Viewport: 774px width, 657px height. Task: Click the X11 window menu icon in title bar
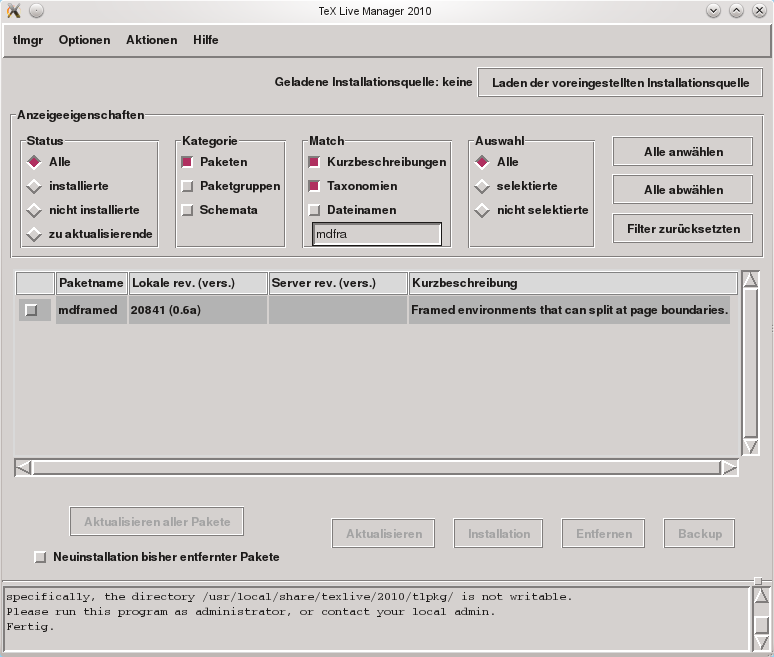(x=14, y=10)
